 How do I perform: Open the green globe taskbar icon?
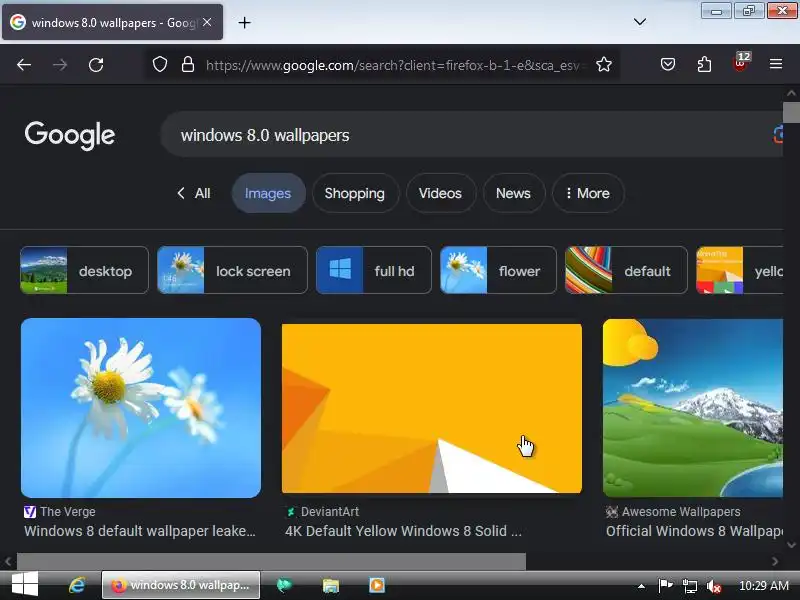pos(285,585)
